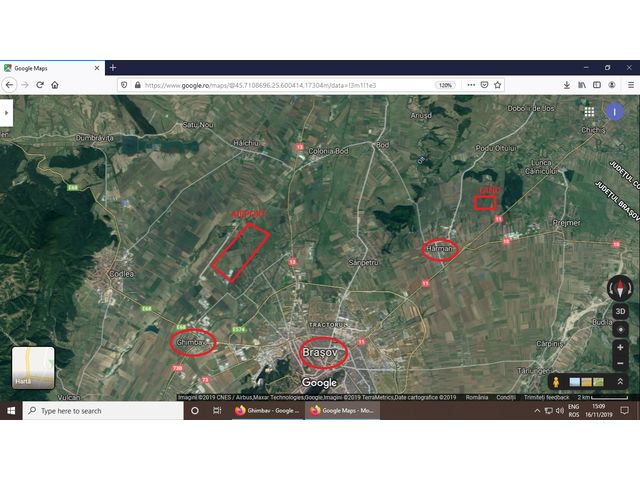Show my location button
Image resolution: width=640 pixels, height=480 pixels.
620,329
